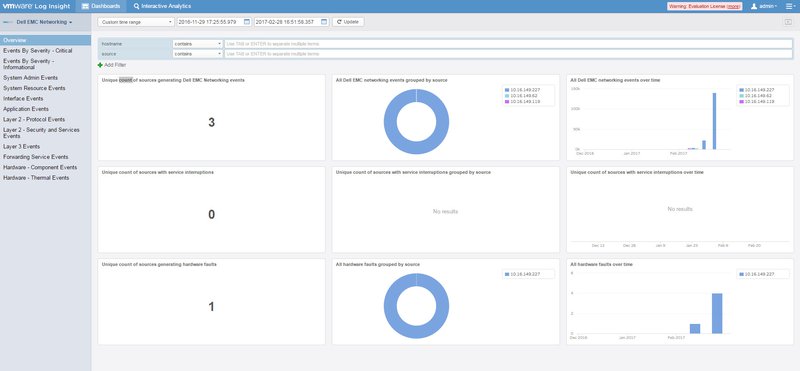Screen dimensions: 800x371
Task: Click the end date-time field
Action: (291, 22)
